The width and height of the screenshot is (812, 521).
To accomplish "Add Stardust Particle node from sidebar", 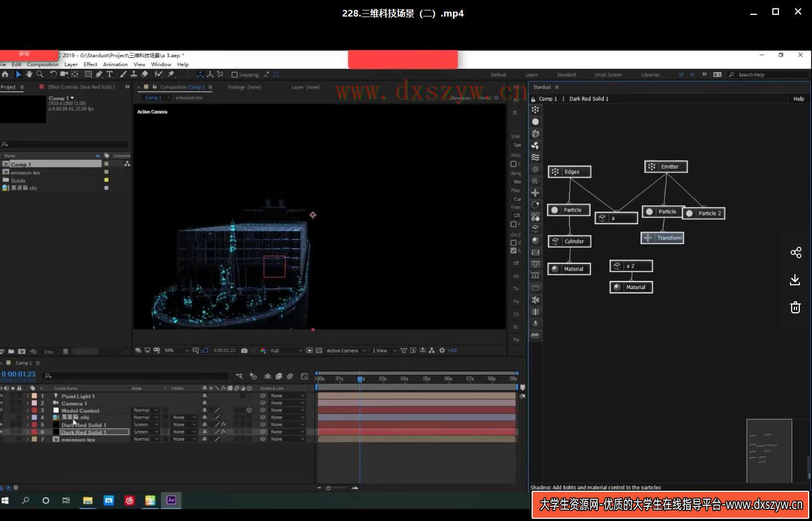I will [535, 122].
